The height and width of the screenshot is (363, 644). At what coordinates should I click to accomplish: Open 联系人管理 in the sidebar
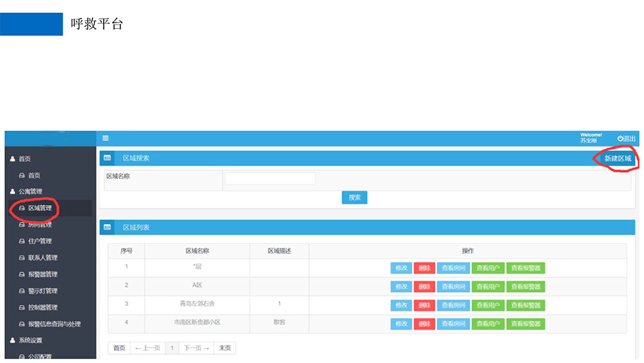click(x=43, y=258)
